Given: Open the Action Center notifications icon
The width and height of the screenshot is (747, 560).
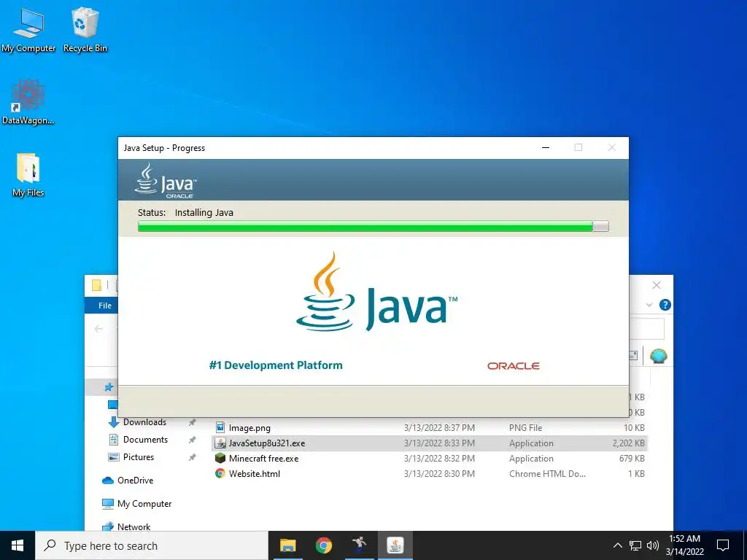Looking at the screenshot, I should 723,545.
